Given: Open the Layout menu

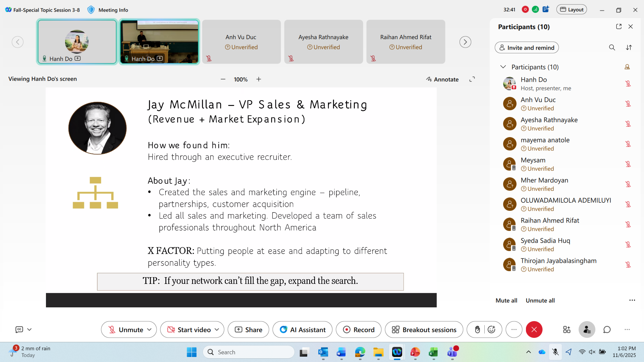Looking at the screenshot, I should [572, 10].
